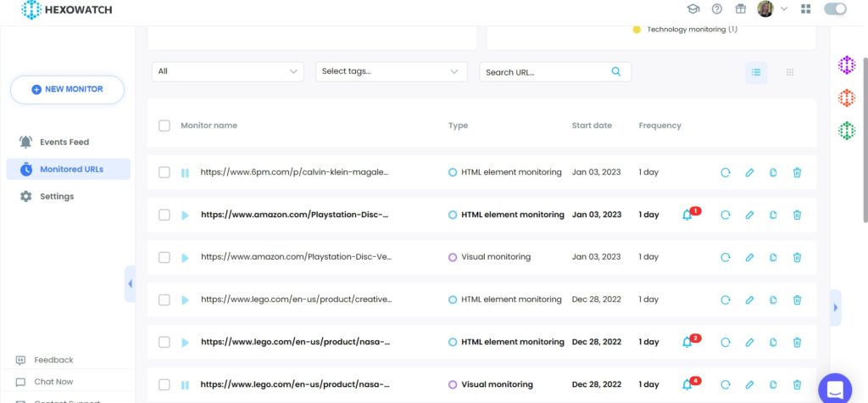Click the gift box icon
This screenshot has height=403, width=868.
pyautogui.click(x=741, y=8)
